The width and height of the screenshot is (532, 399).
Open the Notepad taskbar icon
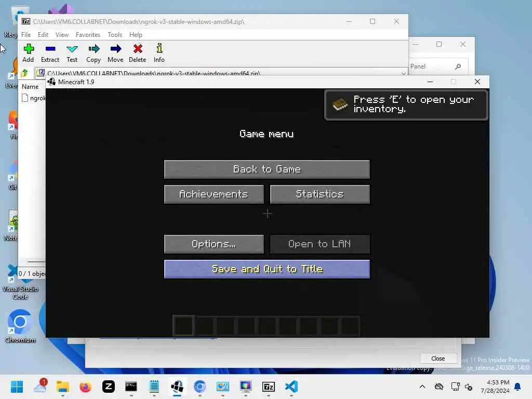tap(154, 387)
